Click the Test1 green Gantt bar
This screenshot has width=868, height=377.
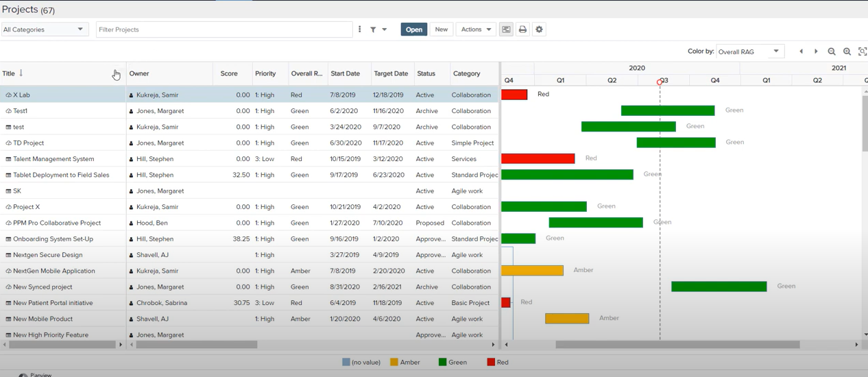pos(668,110)
